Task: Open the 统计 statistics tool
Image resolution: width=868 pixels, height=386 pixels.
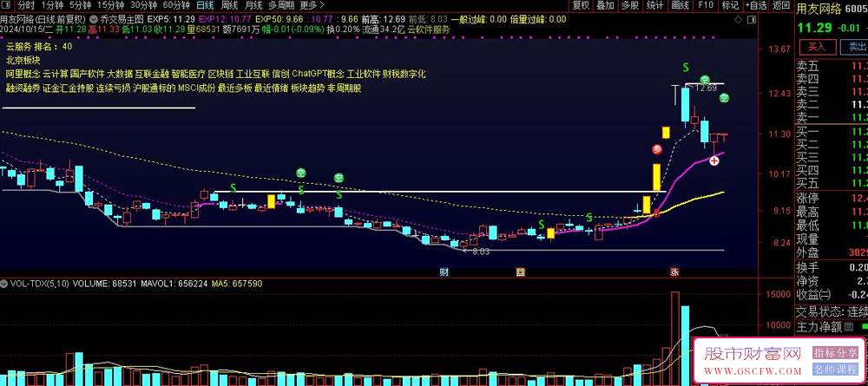Action: click(x=654, y=5)
